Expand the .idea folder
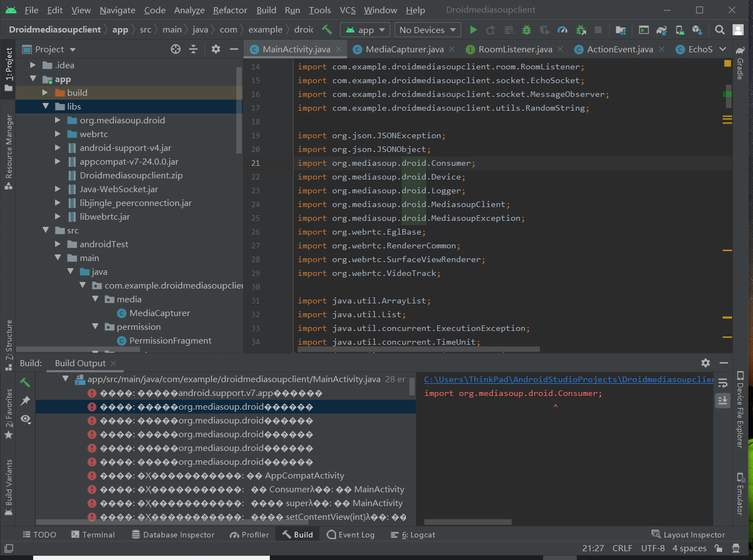The image size is (753, 560). click(x=33, y=65)
